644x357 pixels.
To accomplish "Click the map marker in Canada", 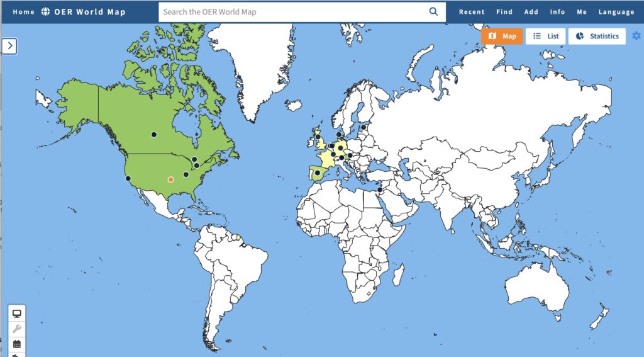I will tap(153, 134).
